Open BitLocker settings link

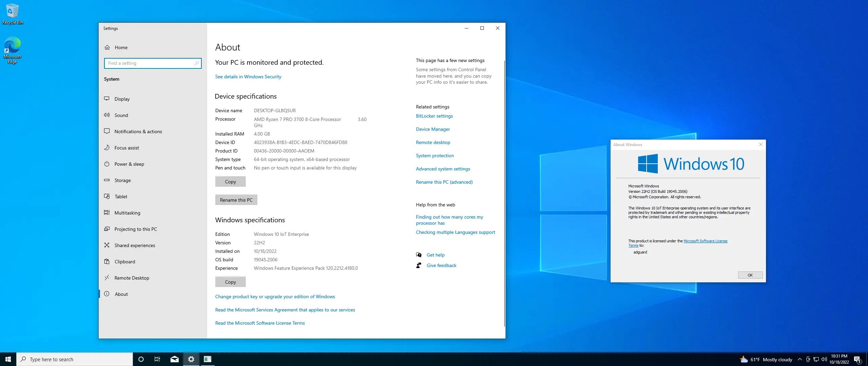pos(434,116)
